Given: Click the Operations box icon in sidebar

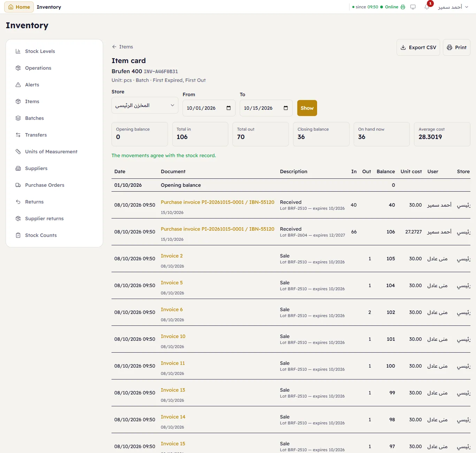Looking at the screenshot, I should click(18, 68).
